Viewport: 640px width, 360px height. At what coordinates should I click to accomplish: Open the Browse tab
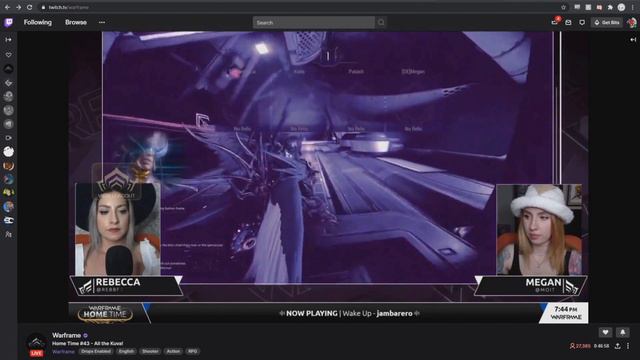point(76,22)
